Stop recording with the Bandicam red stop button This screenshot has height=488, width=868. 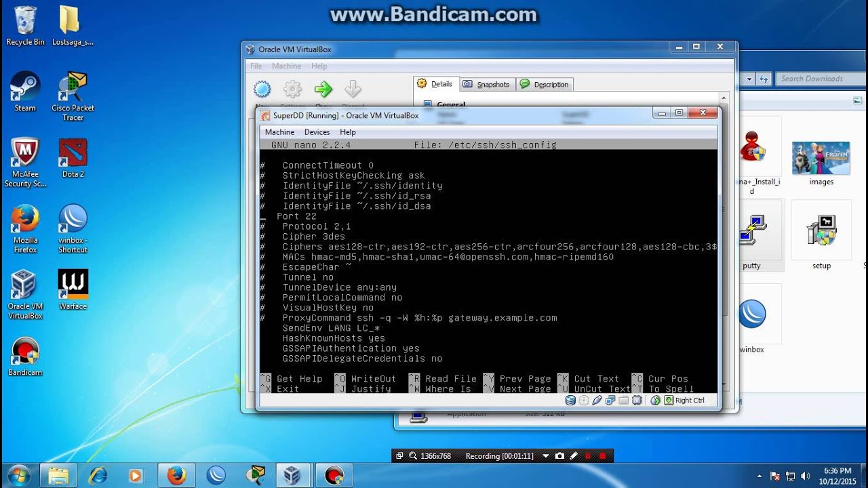(602, 456)
